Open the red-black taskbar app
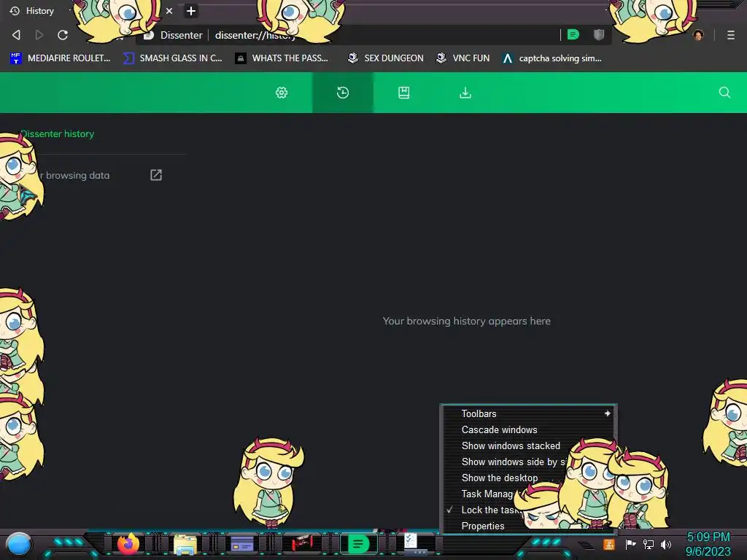This screenshot has height=560, width=747. (x=301, y=543)
